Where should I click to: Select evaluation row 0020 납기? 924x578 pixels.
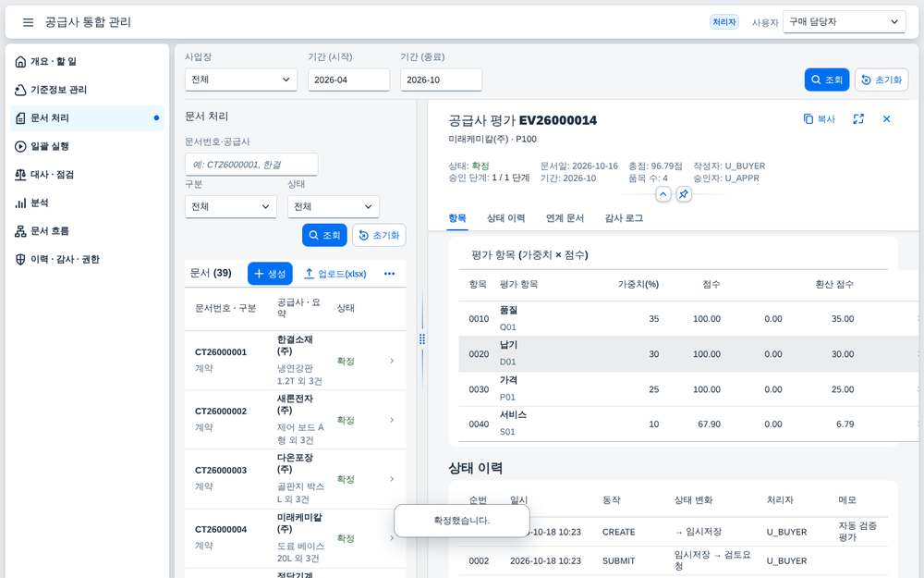[x=688, y=354]
